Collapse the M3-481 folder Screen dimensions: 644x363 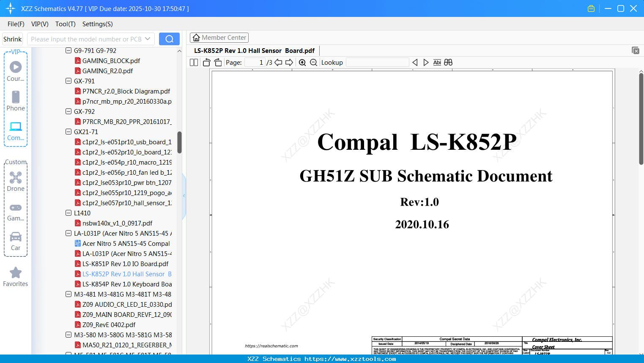(69, 294)
